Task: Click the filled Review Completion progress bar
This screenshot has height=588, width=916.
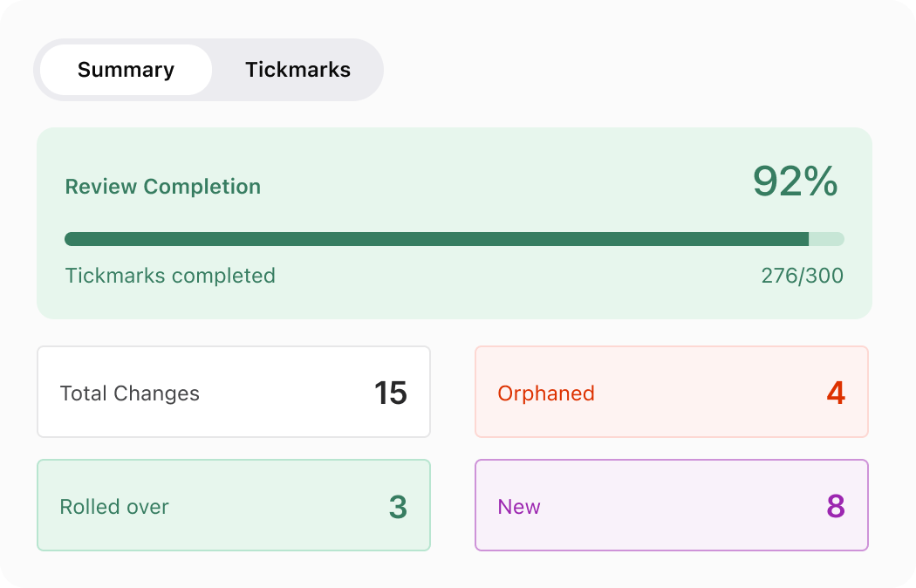Action: [x=436, y=239]
